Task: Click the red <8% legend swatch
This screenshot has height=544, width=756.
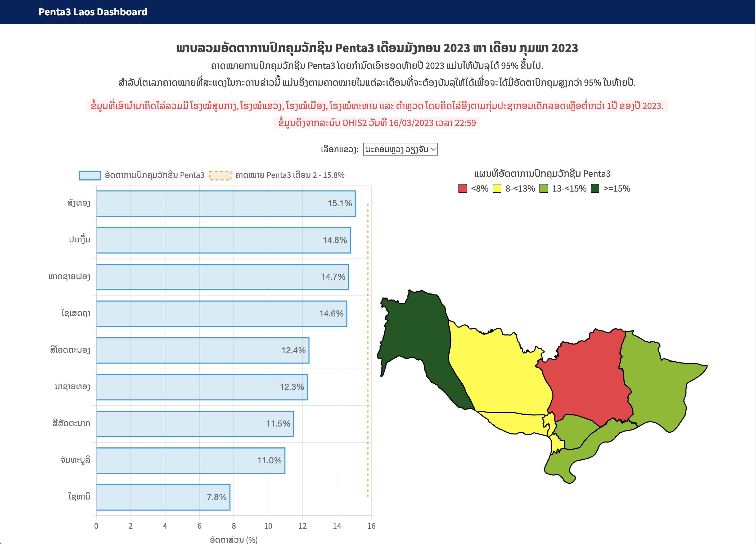Action: [462, 189]
